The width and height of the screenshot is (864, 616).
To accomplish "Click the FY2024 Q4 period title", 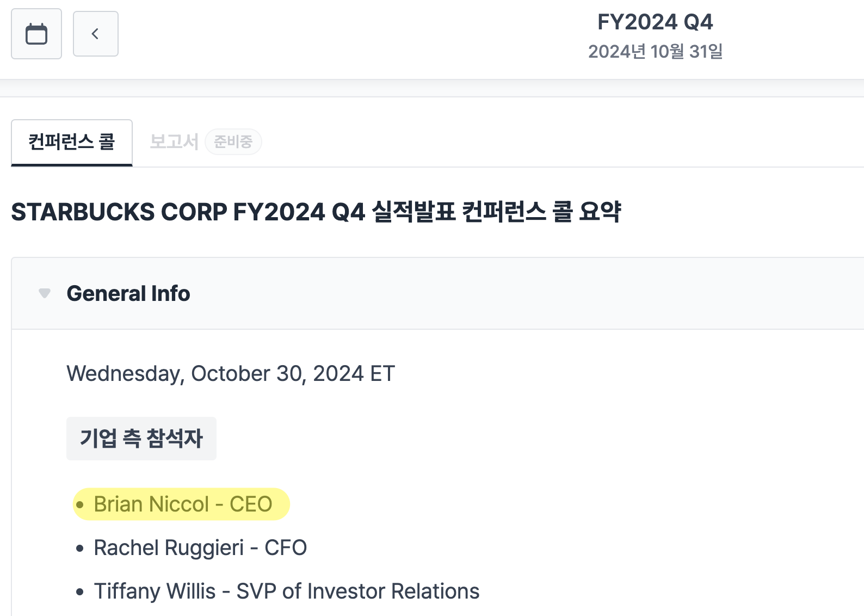I will (655, 22).
